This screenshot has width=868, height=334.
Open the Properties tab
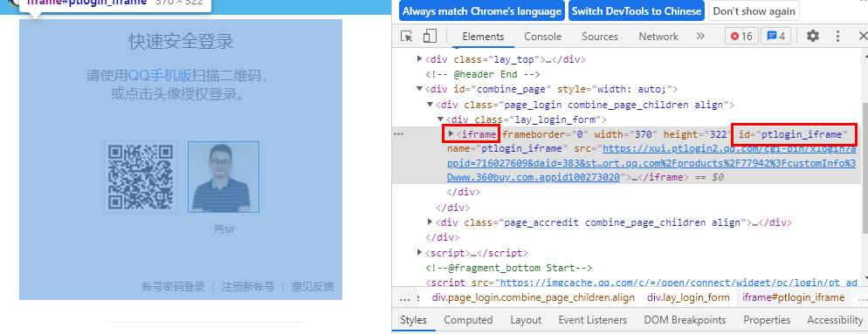point(767,320)
